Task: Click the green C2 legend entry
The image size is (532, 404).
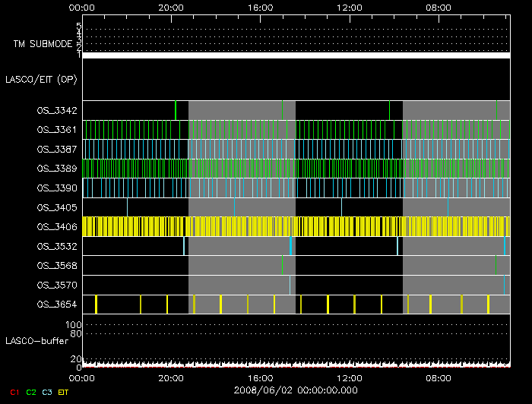Action: tap(31, 392)
